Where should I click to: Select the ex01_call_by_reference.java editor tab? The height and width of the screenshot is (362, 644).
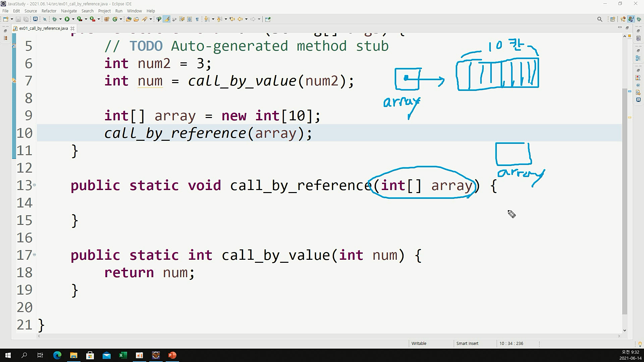43,28
